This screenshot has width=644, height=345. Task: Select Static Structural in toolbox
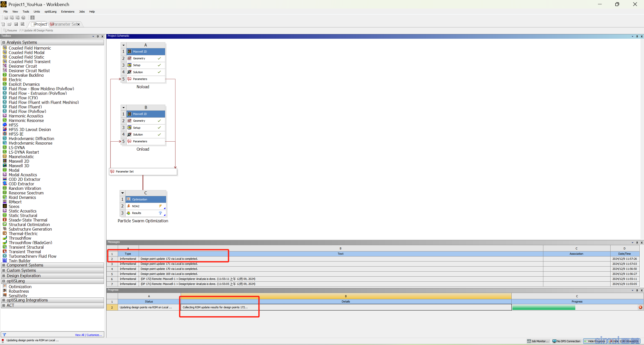23,215
